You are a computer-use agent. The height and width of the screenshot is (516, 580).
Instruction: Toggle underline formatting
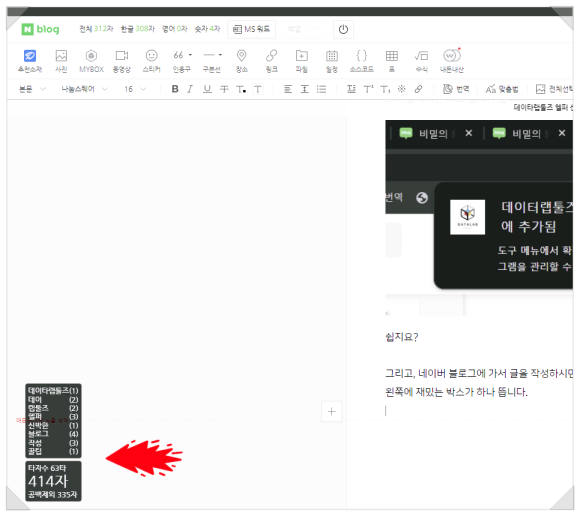(207, 89)
